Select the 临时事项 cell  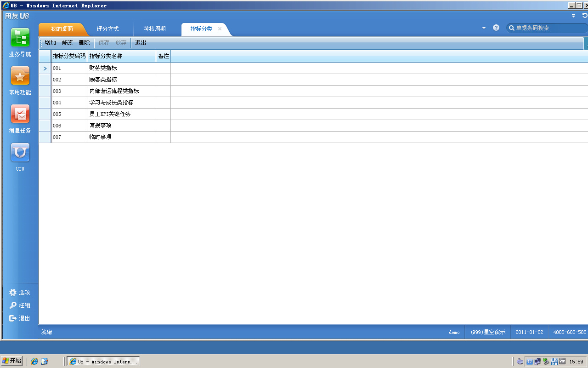click(122, 137)
